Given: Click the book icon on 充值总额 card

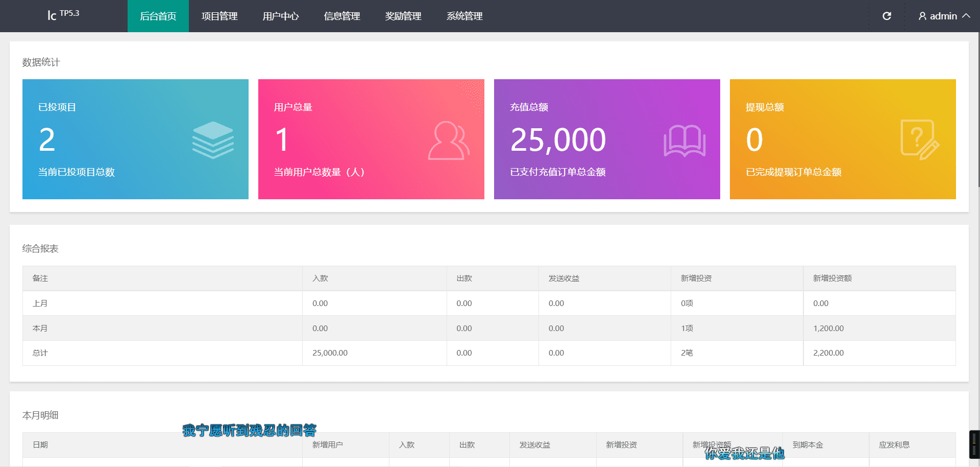Looking at the screenshot, I should (x=684, y=141).
